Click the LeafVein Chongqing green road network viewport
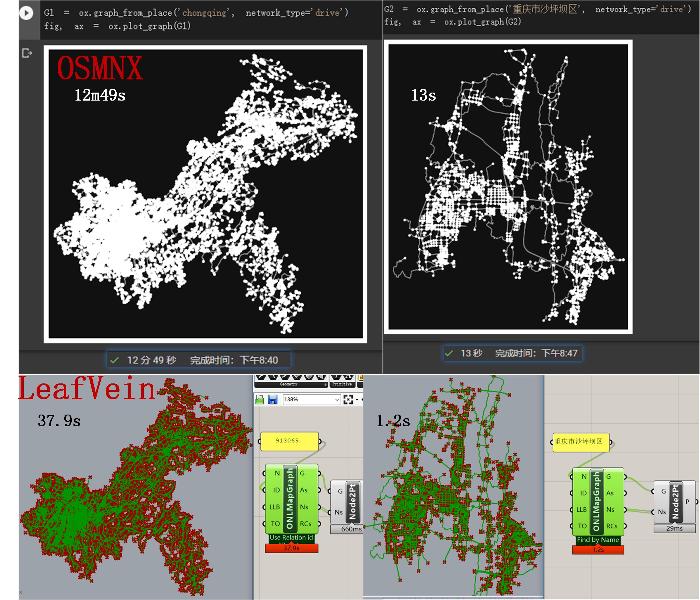This screenshot has height=600, width=700. 135,486
